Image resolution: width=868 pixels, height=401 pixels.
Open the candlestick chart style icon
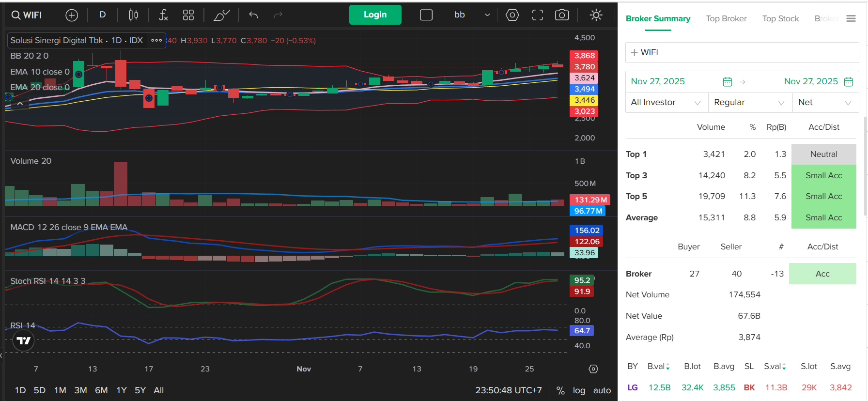133,15
